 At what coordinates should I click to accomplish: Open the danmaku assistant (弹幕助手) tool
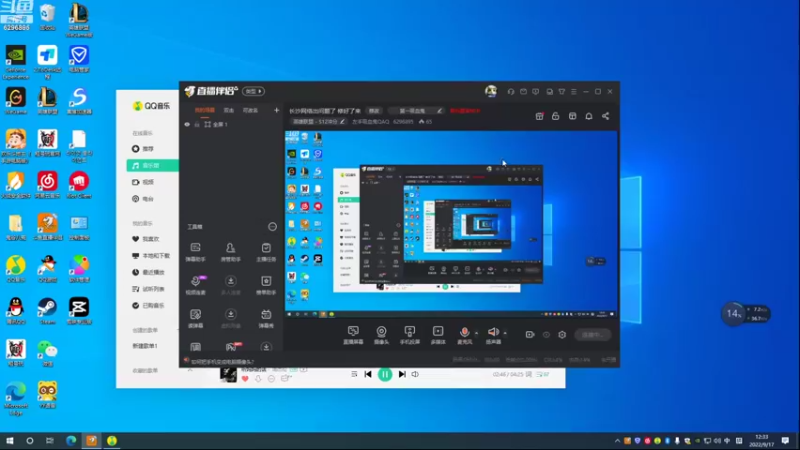195,252
